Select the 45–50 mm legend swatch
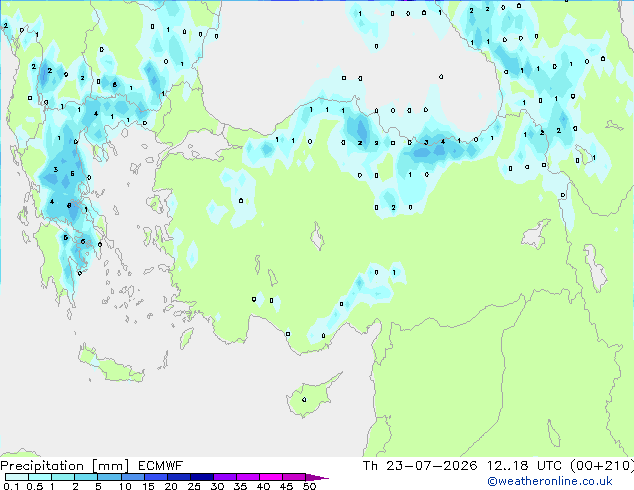 pyautogui.click(x=294, y=477)
